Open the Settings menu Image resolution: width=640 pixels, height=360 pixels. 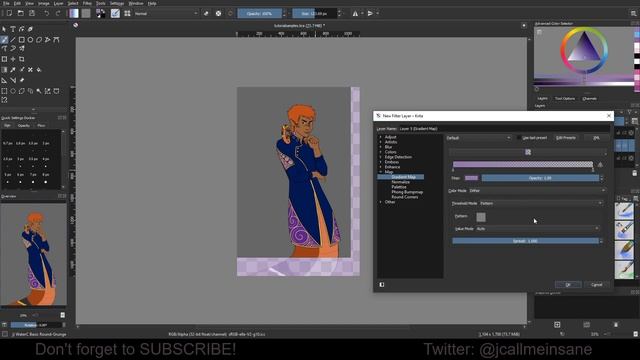(117, 3)
